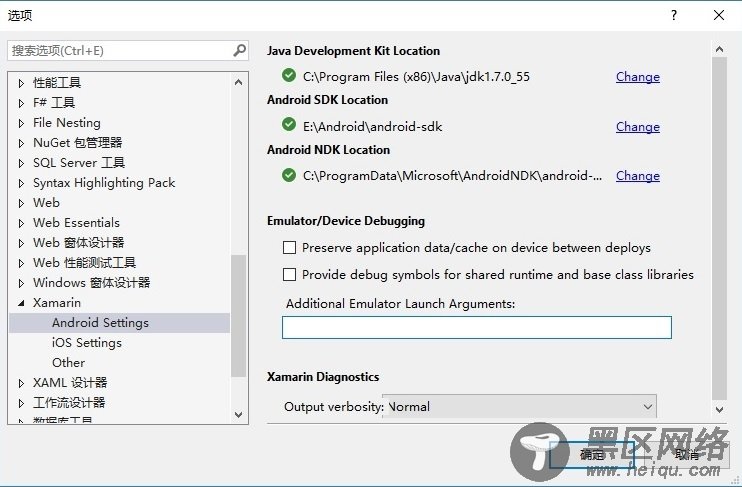Screen dimensions: 742x487
Task: Expand the Windows 窗体设计器 node arrow
Action: (x=21, y=283)
